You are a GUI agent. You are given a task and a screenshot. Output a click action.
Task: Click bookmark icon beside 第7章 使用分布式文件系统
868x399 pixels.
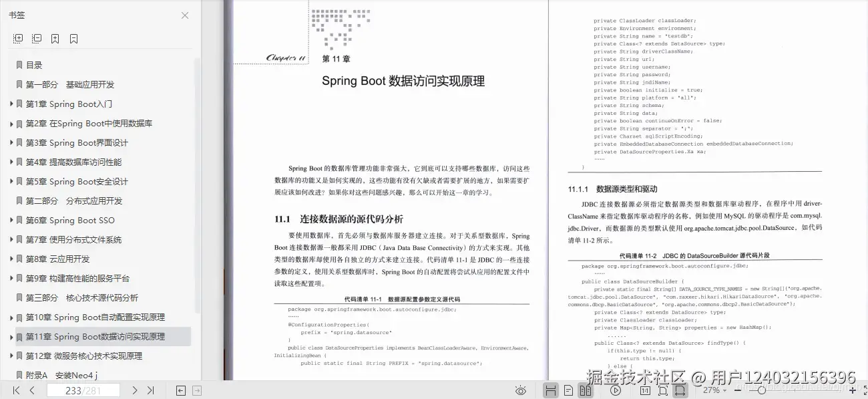pos(19,239)
